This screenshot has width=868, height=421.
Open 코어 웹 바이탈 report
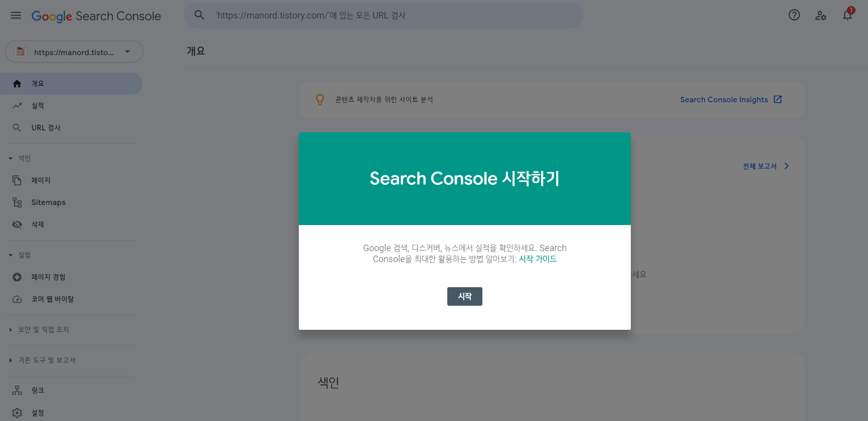(71, 299)
